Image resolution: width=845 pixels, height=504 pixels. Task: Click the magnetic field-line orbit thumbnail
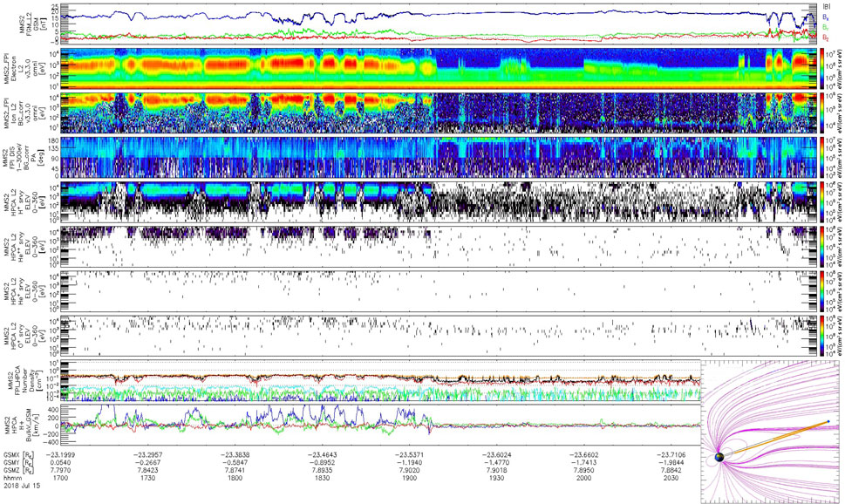(769, 436)
